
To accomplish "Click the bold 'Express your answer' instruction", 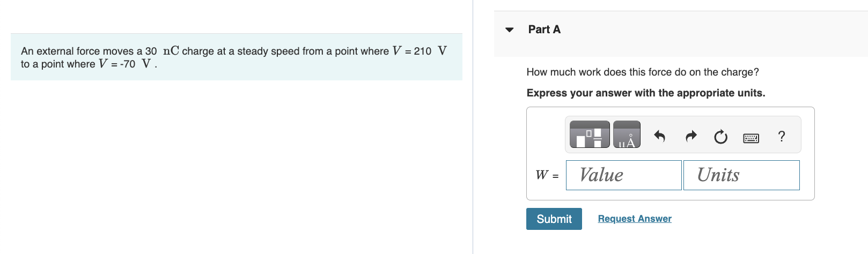I will click(646, 93).
